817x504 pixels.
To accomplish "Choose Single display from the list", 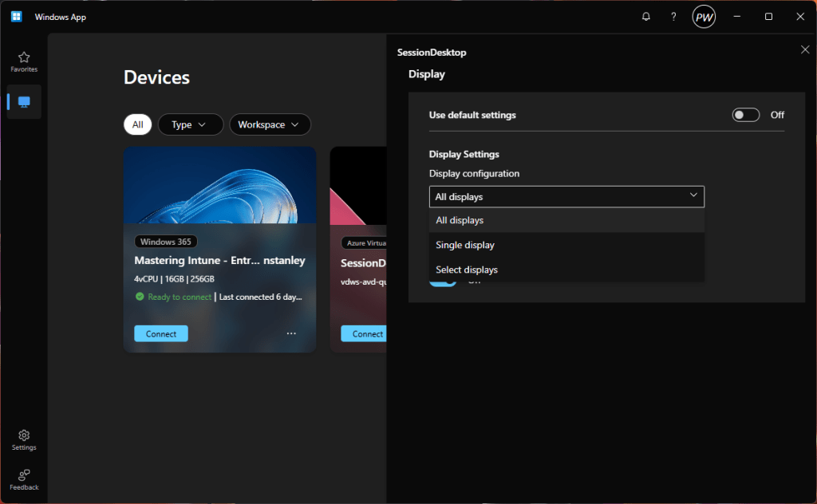I will (x=465, y=245).
